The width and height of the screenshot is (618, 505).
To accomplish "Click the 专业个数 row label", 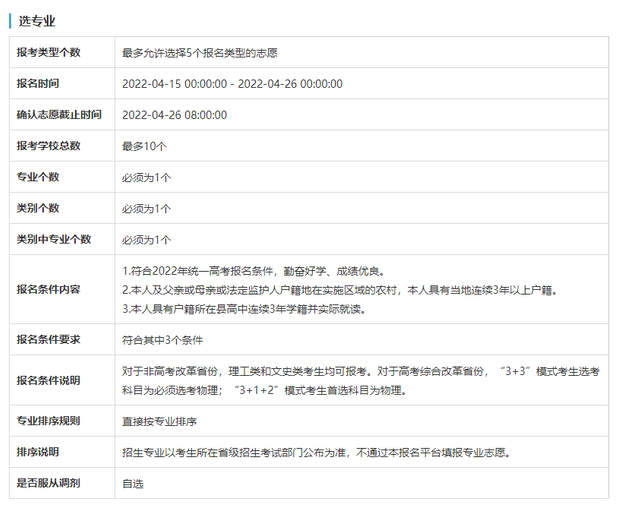I will pos(38,177).
